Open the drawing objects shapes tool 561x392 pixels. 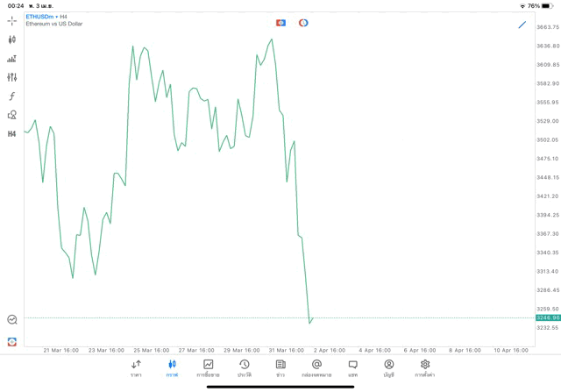[x=11, y=115]
